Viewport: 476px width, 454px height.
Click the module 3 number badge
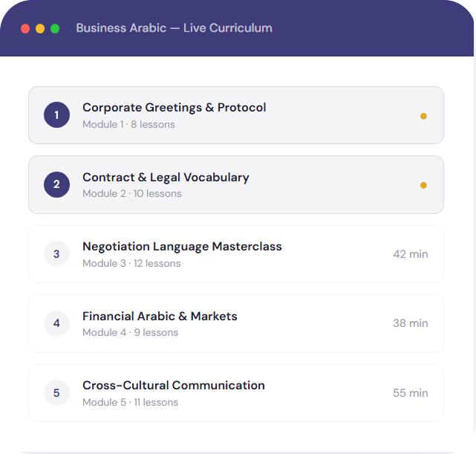[56, 254]
